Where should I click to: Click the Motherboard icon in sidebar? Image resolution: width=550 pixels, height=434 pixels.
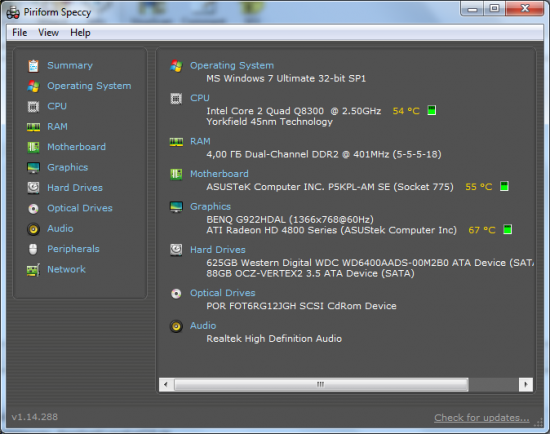click(33, 147)
